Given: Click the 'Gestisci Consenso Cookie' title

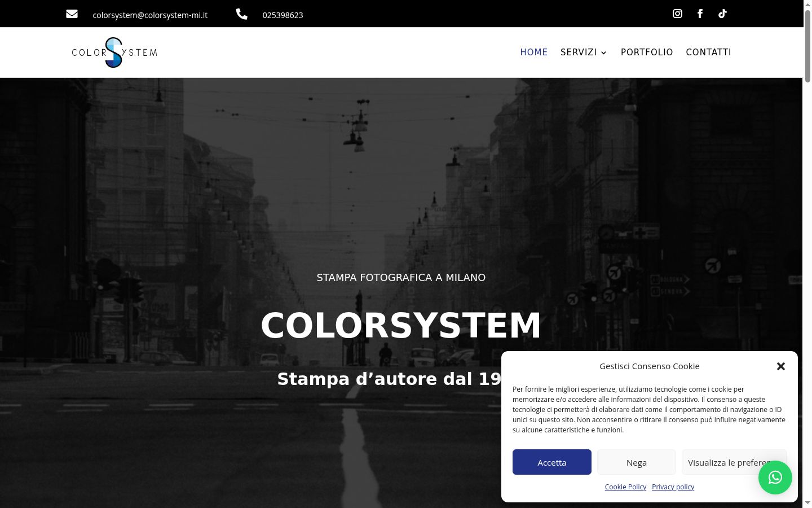Looking at the screenshot, I should 650,366.
